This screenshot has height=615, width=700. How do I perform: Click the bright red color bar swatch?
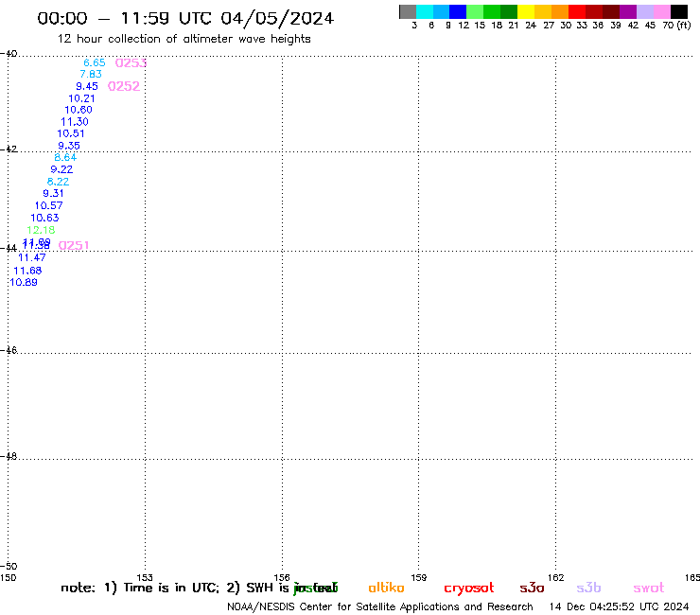click(x=577, y=11)
